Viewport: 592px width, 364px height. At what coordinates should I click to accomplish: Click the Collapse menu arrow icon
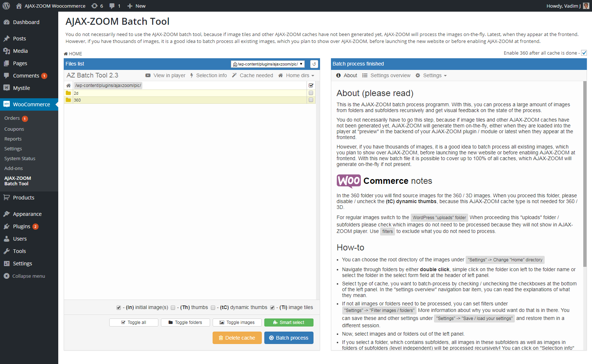(x=7, y=276)
